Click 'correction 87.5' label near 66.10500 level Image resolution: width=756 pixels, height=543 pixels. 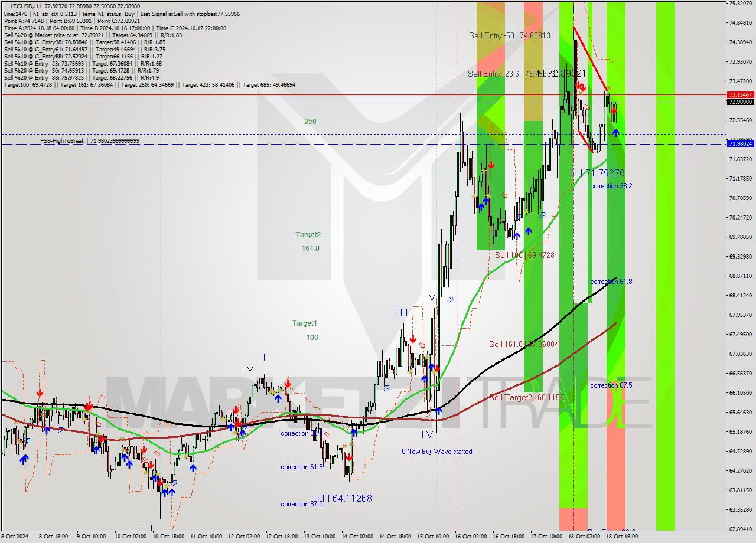(x=611, y=385)
